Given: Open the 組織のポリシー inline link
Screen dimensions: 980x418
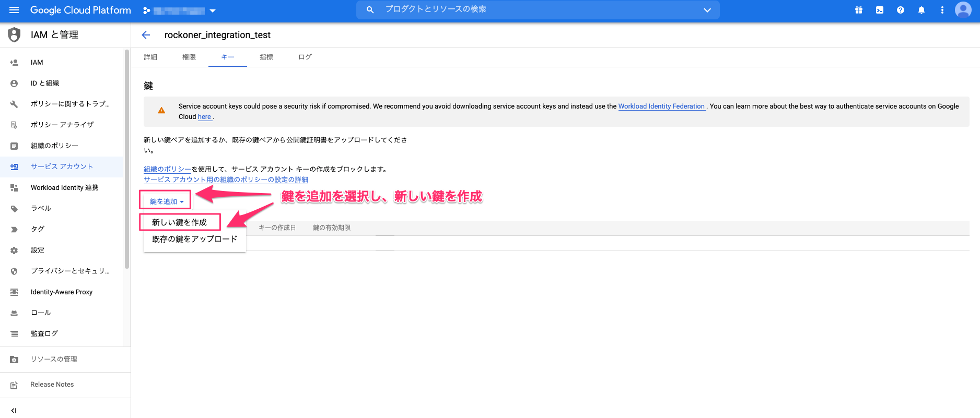Looking at the screenshot, I should pyautogui.click(x=167, y=169).
